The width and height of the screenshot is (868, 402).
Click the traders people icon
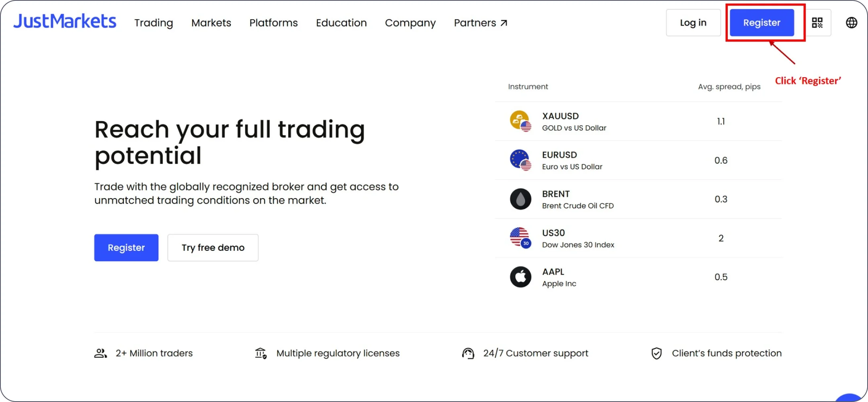click(100, 353)
